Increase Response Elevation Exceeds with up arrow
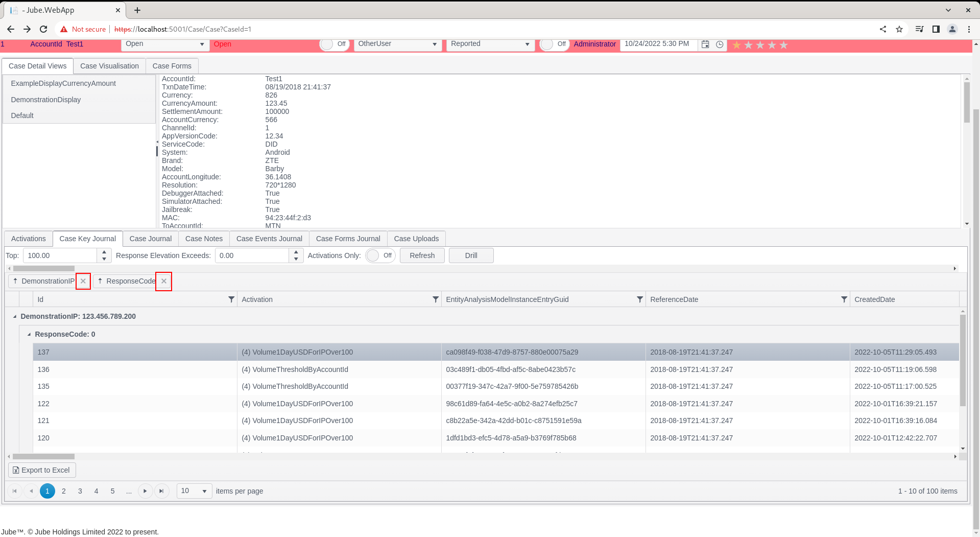Viewport: 980px width, 537px height. tap(296, 252)
